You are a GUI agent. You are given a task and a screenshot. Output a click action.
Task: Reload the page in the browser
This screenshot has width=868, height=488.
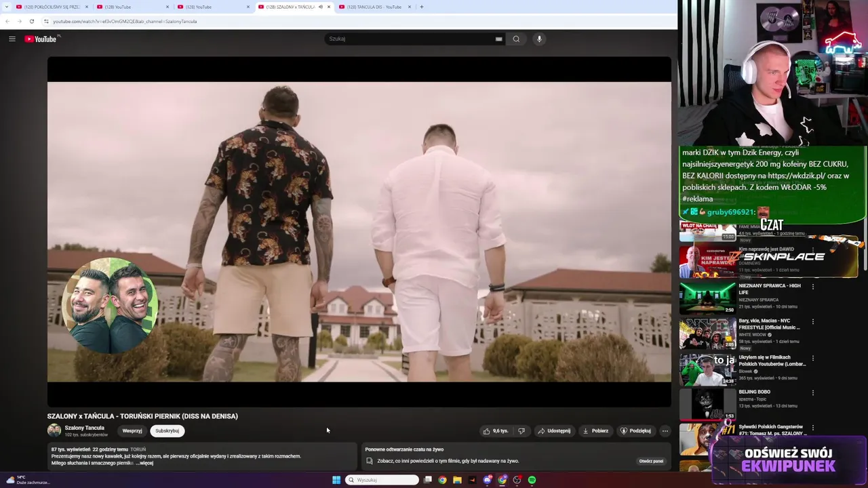coord(31,21)
